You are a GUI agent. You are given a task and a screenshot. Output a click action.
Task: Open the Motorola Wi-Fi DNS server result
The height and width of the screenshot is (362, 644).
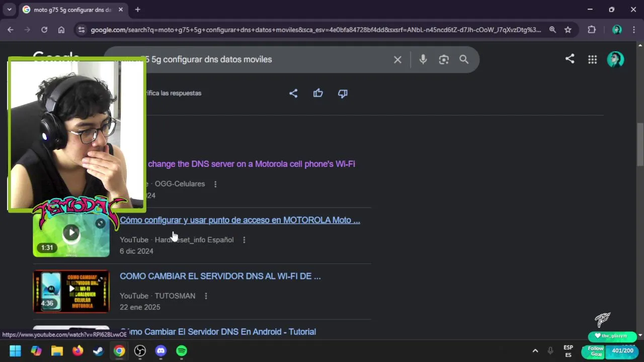coord(251,164)
